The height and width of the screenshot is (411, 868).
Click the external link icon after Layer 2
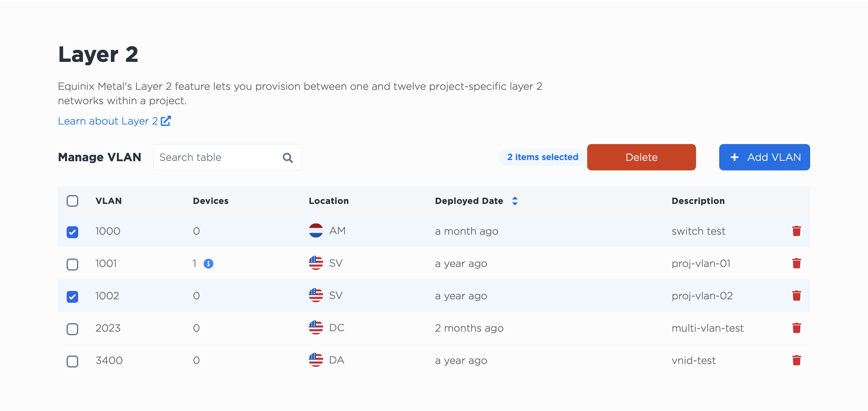[166, 121]
